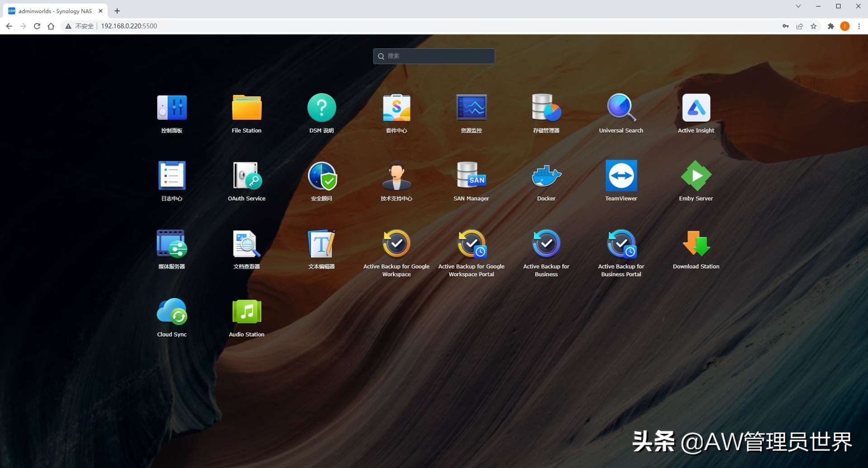Start Emby Server

click(x=696, y=176)
